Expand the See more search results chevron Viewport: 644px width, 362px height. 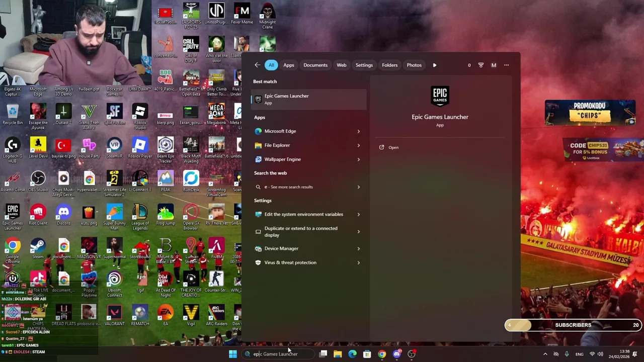[x=359, y=187]
